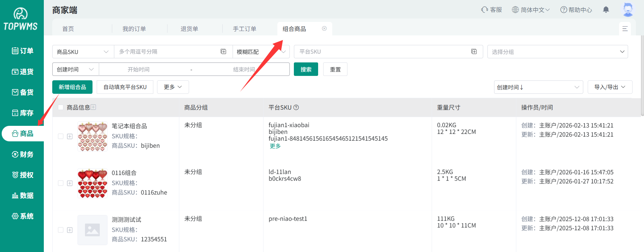The height and width of the screenshot is (252, 644).
Task: Switch to the 我的订单 tab
Action: [134, 29]
